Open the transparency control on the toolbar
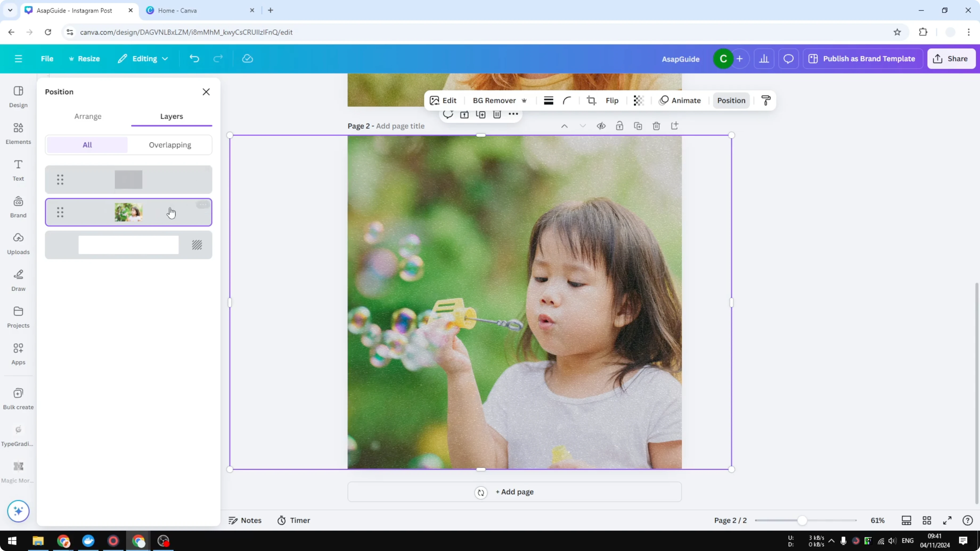This screenshot has height=551, width=980. coord(638,100)
